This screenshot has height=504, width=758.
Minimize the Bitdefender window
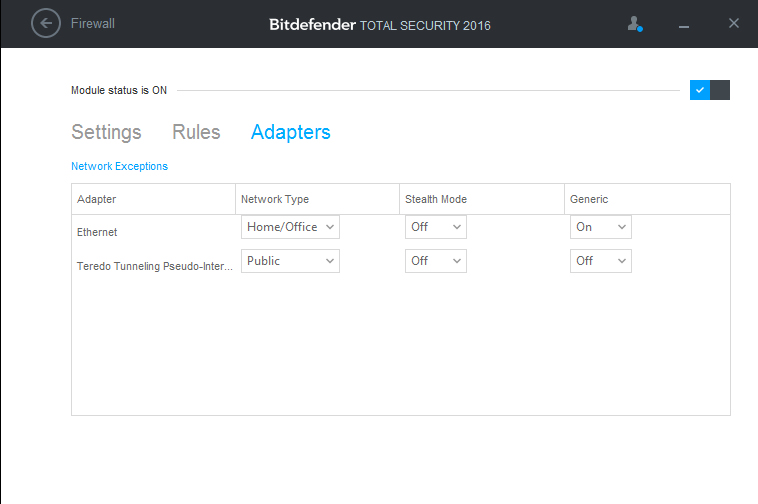click(x=684, y=27)
